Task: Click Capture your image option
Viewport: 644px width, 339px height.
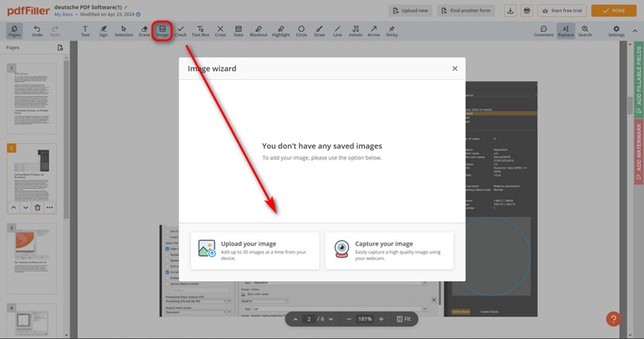Action: point(389,249)
